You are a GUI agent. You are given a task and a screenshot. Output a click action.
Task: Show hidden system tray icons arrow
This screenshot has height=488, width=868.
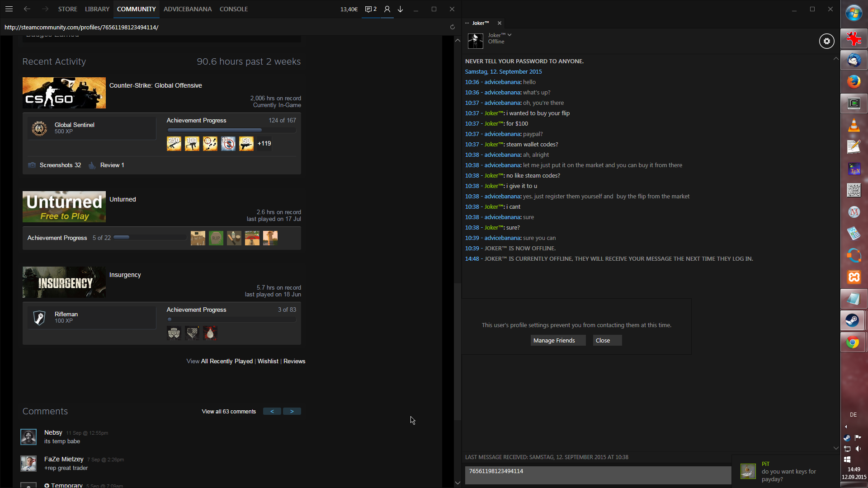click(x=846, y=427)
